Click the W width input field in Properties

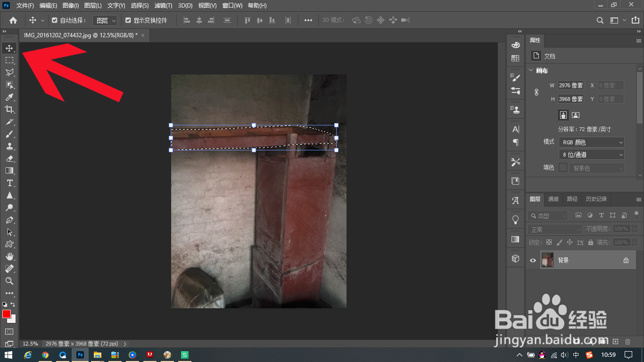[570, 85]
